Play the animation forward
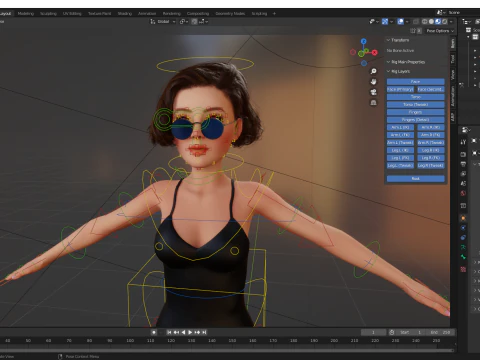Viewport: 480px width, 360px height. pyautogui.click(x=190, y=332)
